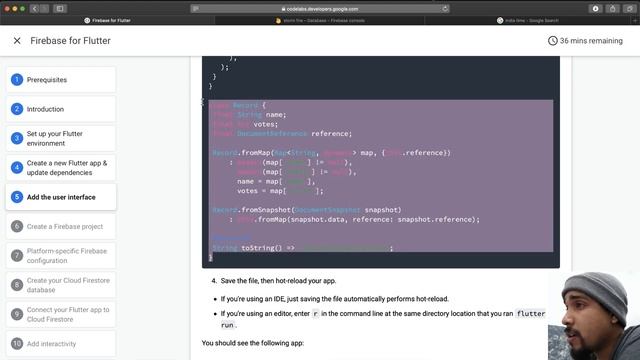Select Add the user interface step
Image resolution: width=640 pixels, height=360 pixels.
(x=61, y=197)
